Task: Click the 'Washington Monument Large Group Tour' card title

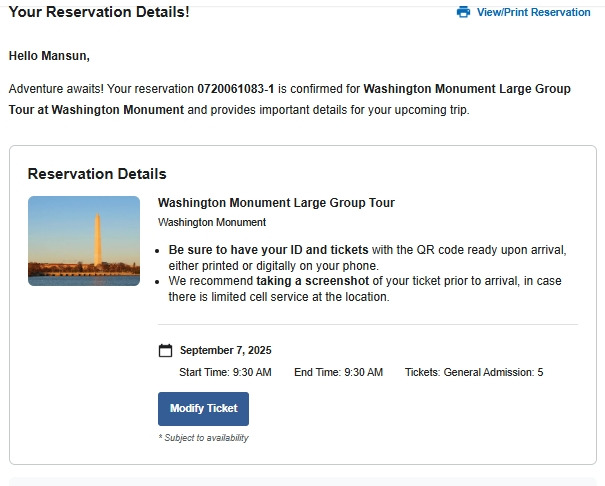Action: point(276,203)
